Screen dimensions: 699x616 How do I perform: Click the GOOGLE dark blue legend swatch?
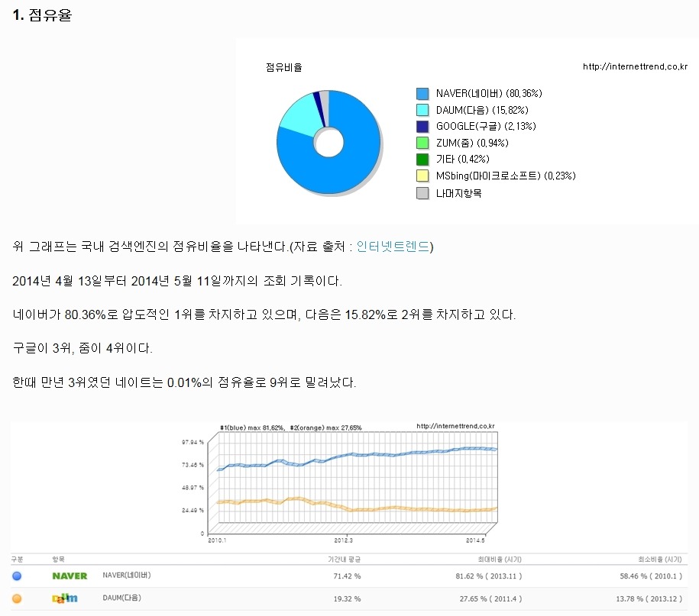[422, 127]
